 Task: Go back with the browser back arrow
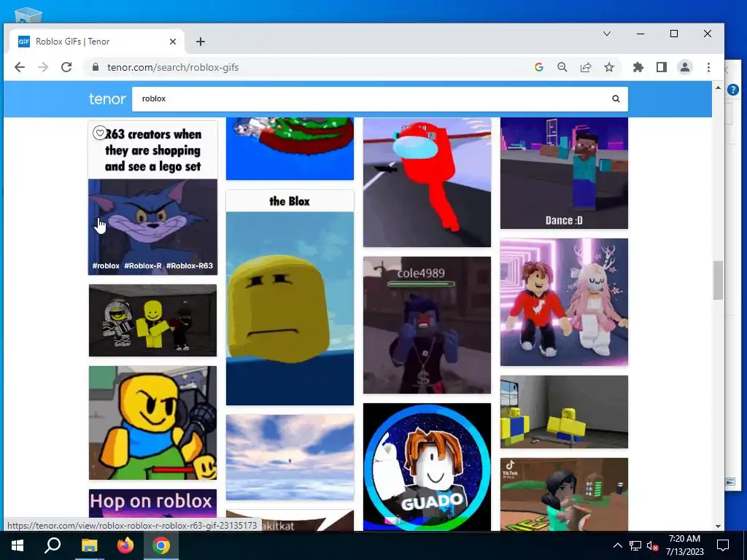tap(20, 67)
